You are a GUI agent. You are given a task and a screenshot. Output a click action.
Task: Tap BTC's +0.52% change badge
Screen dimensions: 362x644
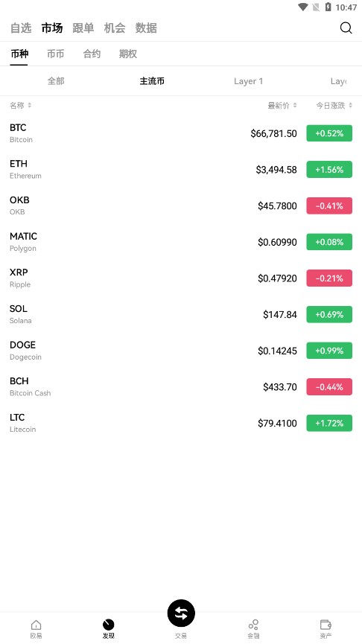point(329,133)
